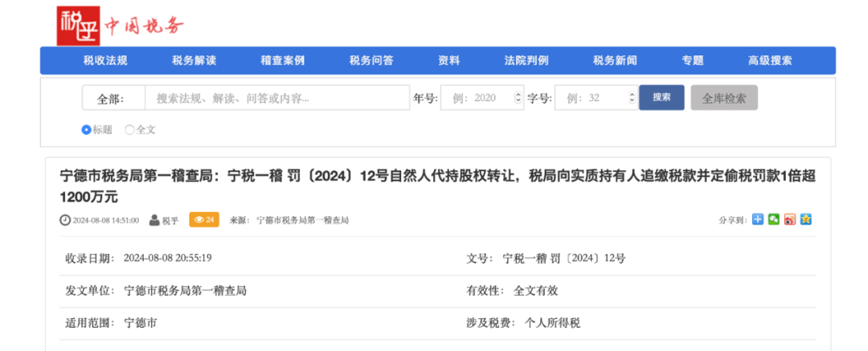Click the orange view count badge

tap(203, 219)
